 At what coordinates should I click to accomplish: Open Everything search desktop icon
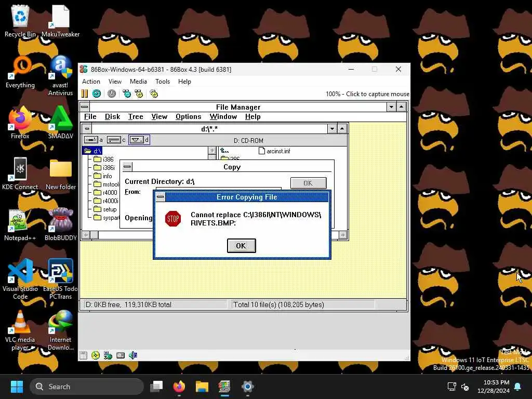point(20,72)
